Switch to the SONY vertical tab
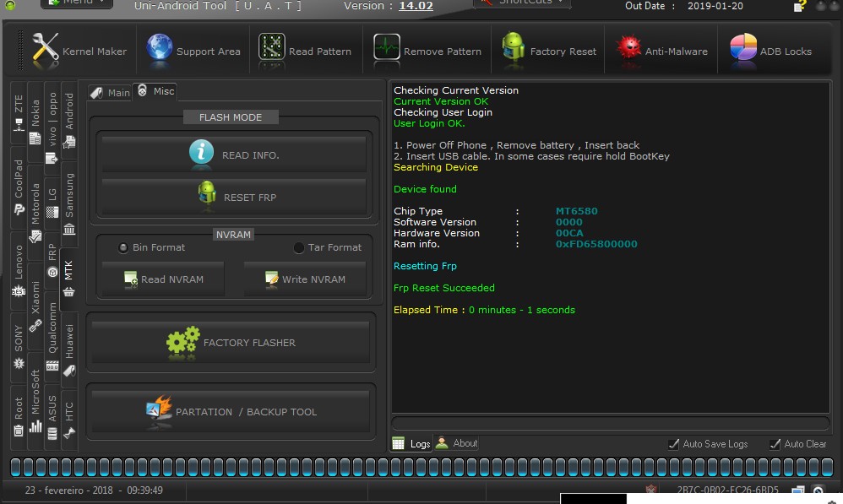 [19, 347]
